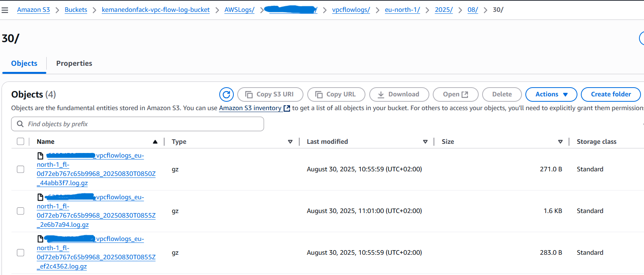Go to Buckets breadcrumb

76,10
